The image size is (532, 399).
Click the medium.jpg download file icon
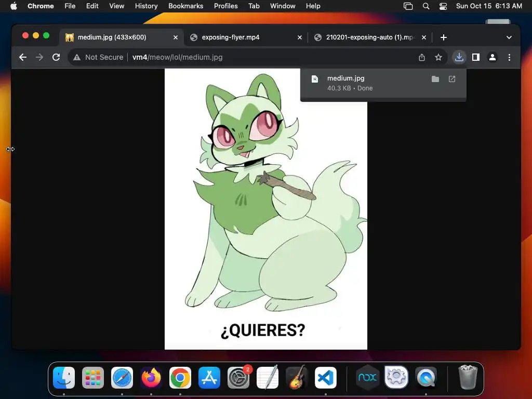pyautogui.click(x=315, y=79)
